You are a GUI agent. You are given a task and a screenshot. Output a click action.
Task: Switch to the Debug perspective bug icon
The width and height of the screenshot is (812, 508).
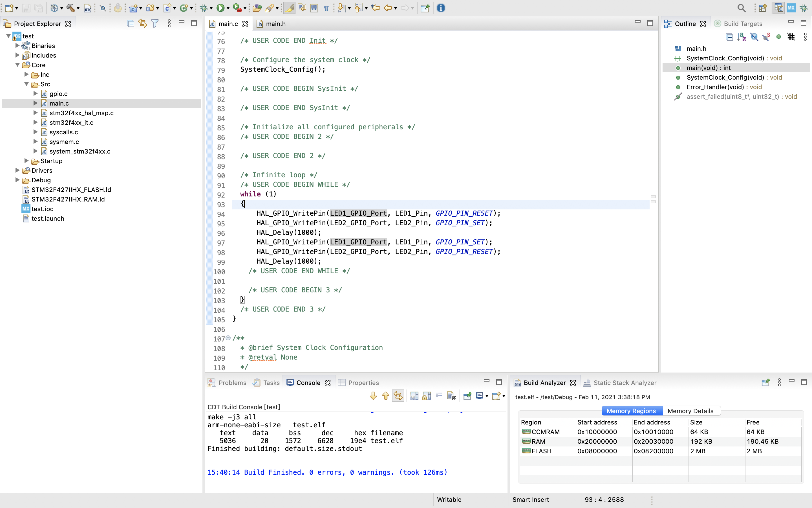pyautogui.click(x=804, y=8)
